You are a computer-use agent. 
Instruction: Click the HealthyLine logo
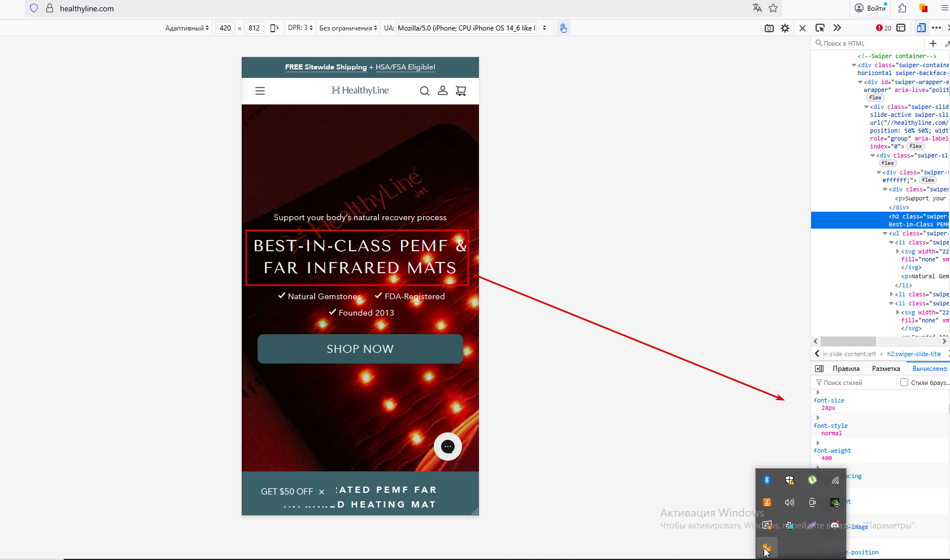(x=360, y=90)
